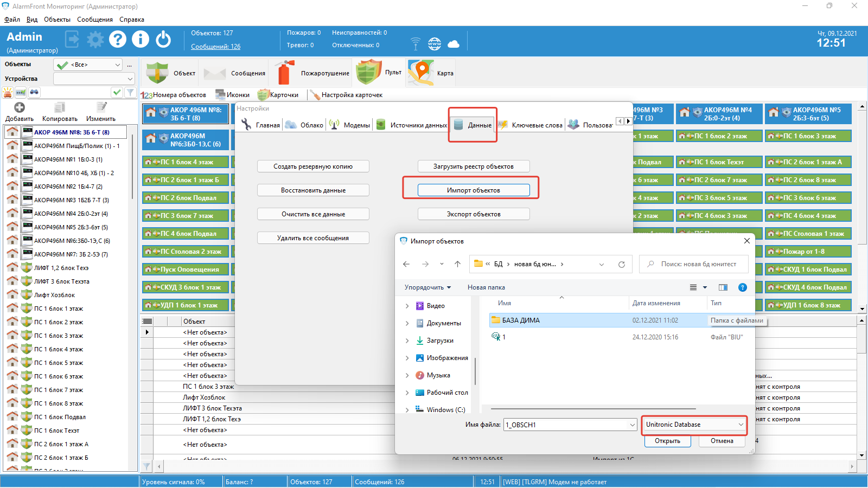Click Открыть button in import dialog
868x488 pixels.
(x=667, y=441)
